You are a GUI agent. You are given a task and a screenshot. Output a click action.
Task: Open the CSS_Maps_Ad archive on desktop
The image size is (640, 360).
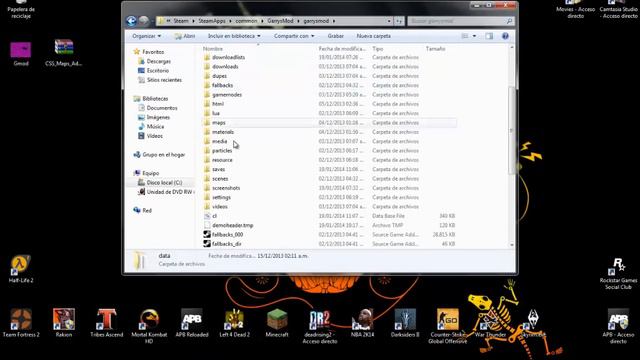tap(64, 52)
